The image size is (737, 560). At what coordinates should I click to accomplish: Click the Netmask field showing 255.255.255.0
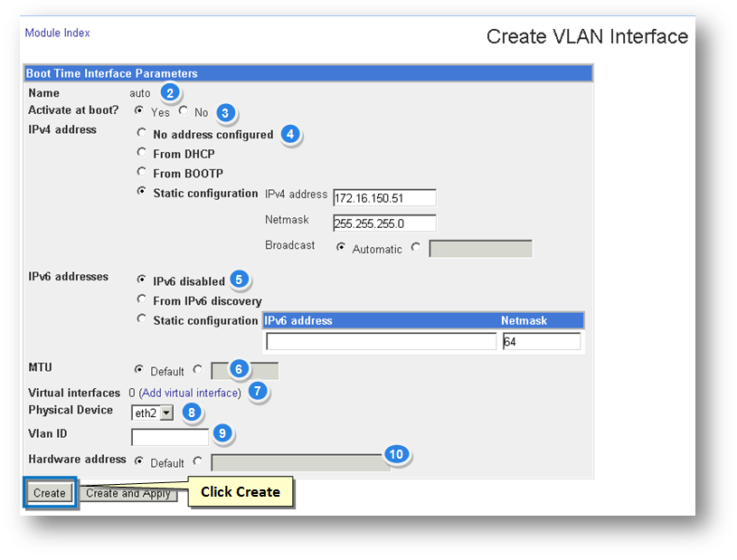pyautogui.click(x=384, y=223)
